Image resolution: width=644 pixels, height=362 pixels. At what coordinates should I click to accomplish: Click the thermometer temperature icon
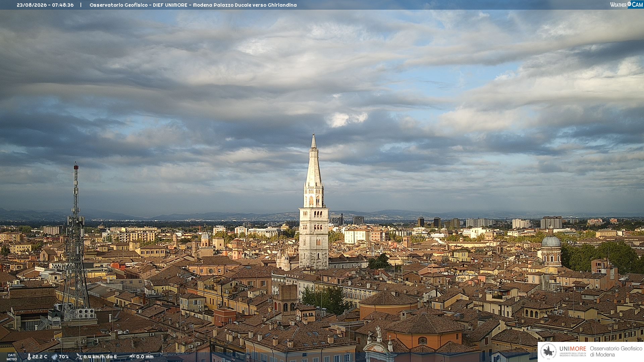pyautogui.click(x=29, y=357)
